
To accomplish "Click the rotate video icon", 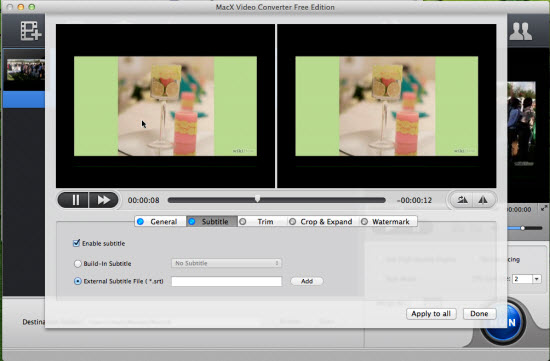I will [x=462, y=200].
